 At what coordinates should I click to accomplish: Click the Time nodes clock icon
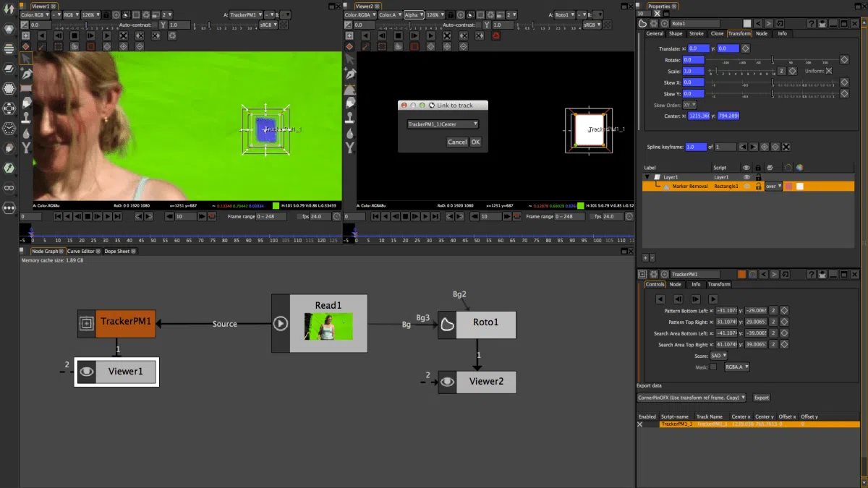(x=9, y=129)
